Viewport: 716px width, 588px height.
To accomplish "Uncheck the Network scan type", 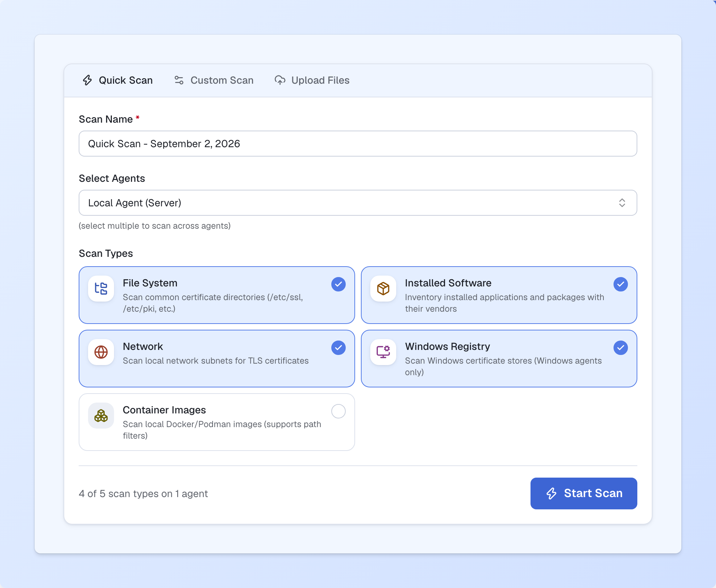I will pos(339,348).
